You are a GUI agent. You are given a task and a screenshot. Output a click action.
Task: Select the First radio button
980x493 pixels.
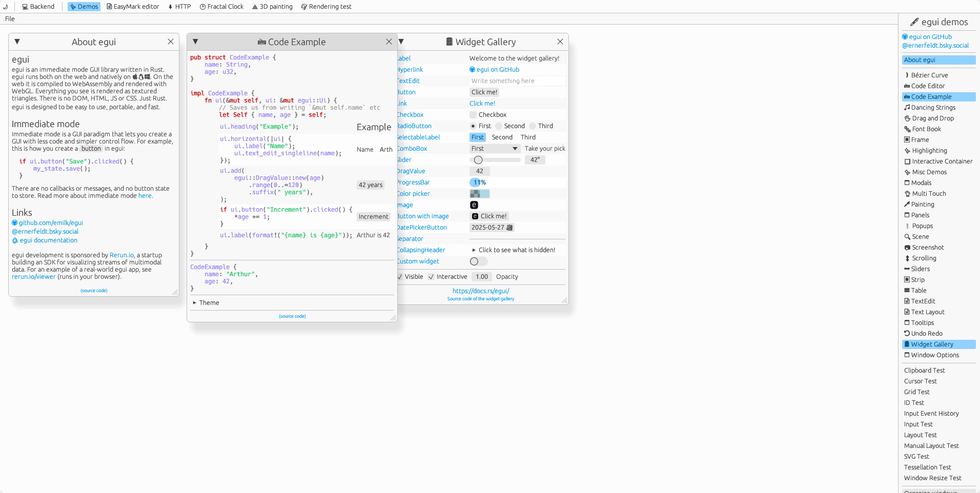(x=480, y=126)
